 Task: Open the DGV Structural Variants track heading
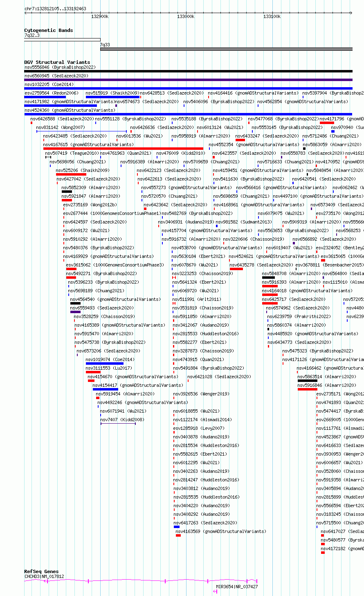(57, 62)
